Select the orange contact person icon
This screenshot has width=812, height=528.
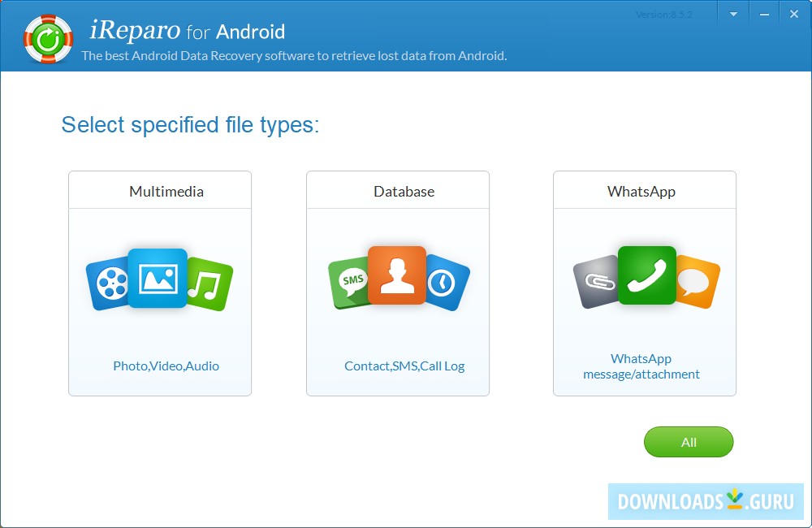397,275
